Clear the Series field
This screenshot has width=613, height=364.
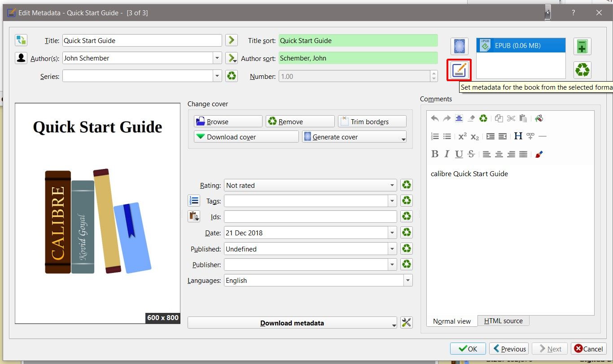pyautogui.click(x=231, y=76)
